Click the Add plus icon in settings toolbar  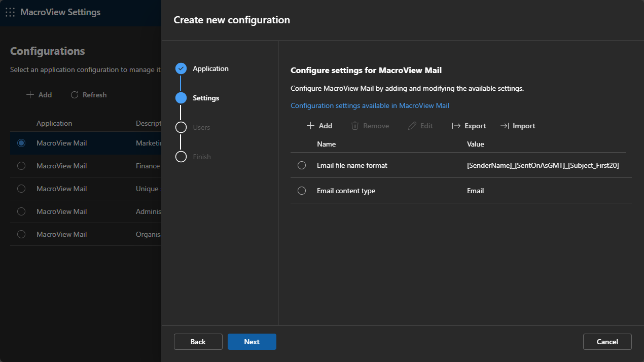(x=311, y=126)
